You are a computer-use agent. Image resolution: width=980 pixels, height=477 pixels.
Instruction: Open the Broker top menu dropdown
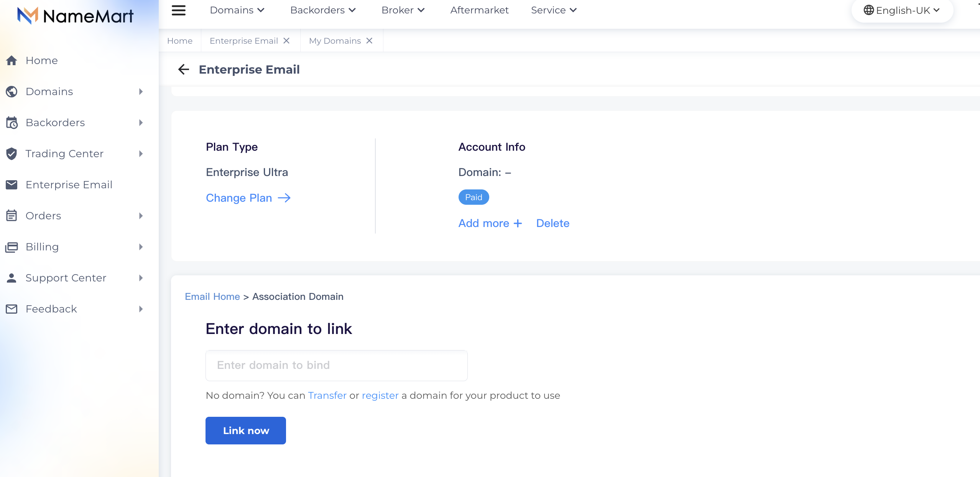(x=403, y=10)
